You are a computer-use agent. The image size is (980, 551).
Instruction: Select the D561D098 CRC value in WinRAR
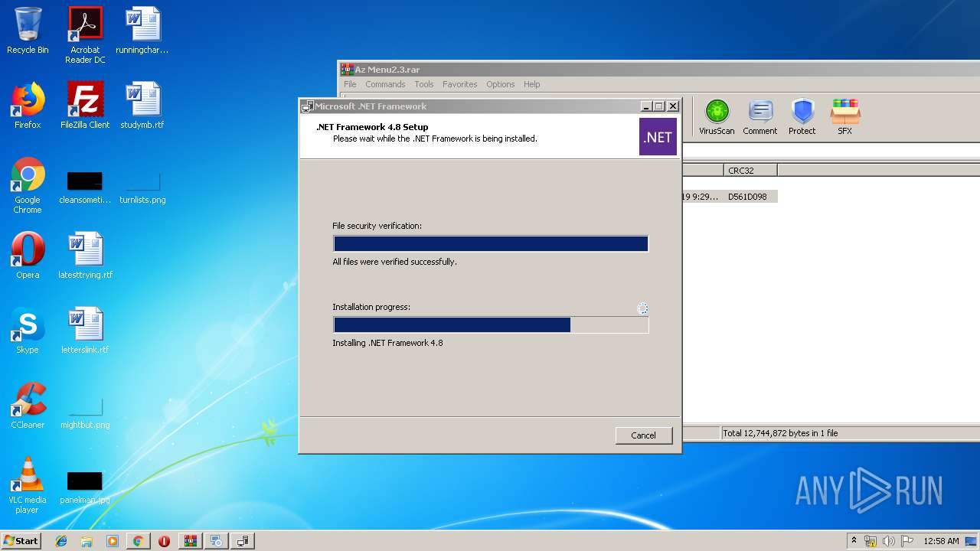click(x=747, y=197)
